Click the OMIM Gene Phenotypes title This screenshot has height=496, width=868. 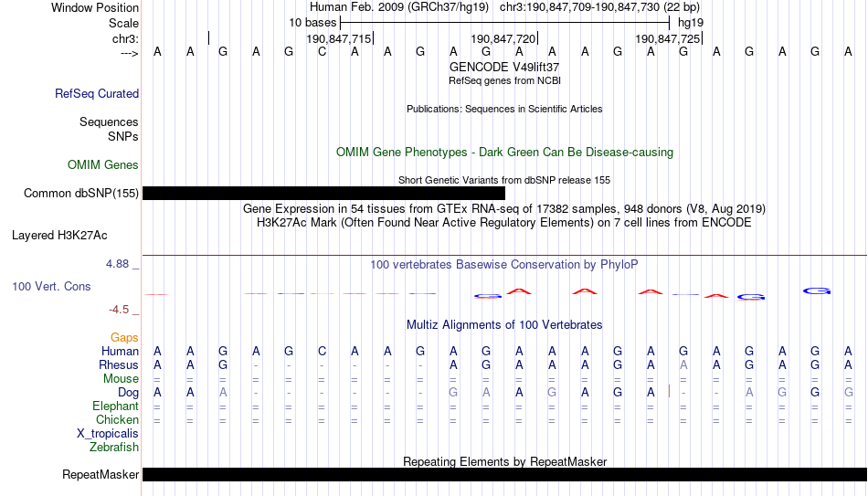(x=504, y=153)
